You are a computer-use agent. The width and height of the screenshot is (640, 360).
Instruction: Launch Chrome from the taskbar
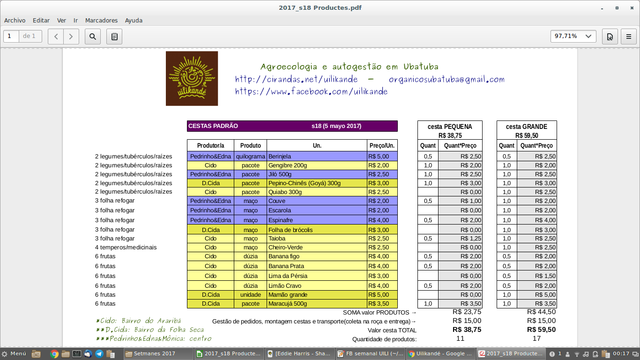pyautogui.click(x=54, y=354)
